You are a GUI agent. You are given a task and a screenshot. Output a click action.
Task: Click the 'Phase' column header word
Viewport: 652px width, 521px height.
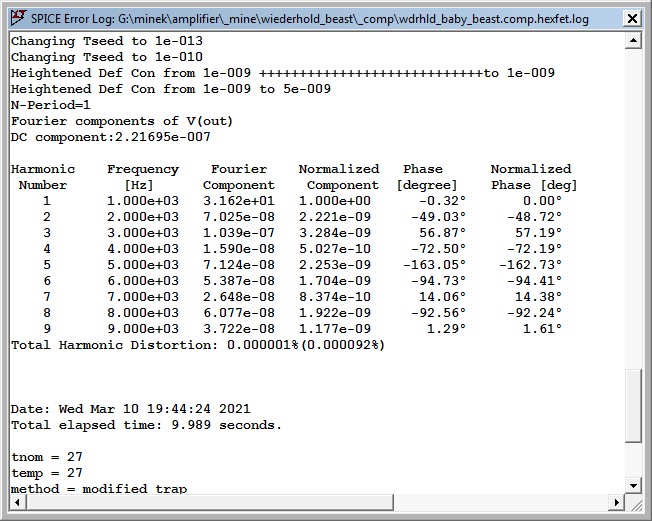423,169
